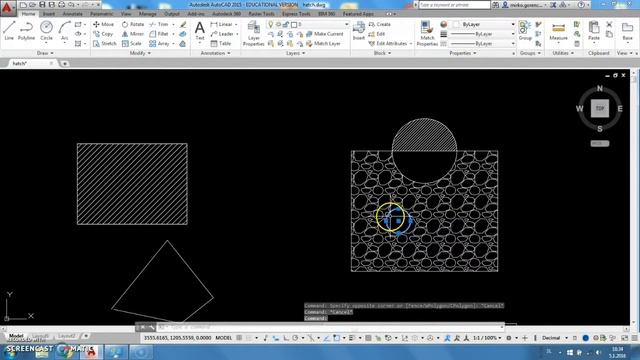Activate the Scale tool
Viewport: 640px width, 360px height.
(131, 43)
